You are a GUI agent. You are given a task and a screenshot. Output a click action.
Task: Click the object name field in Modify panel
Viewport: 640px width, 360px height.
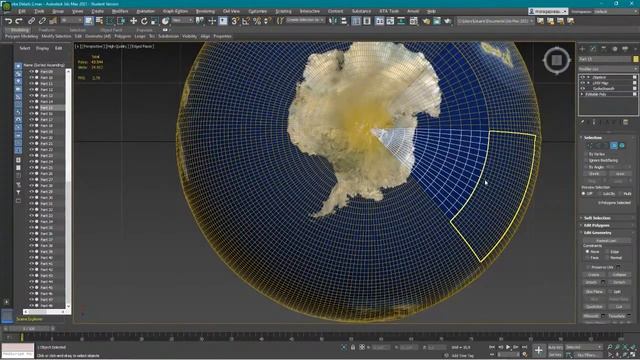pos(605,59)
